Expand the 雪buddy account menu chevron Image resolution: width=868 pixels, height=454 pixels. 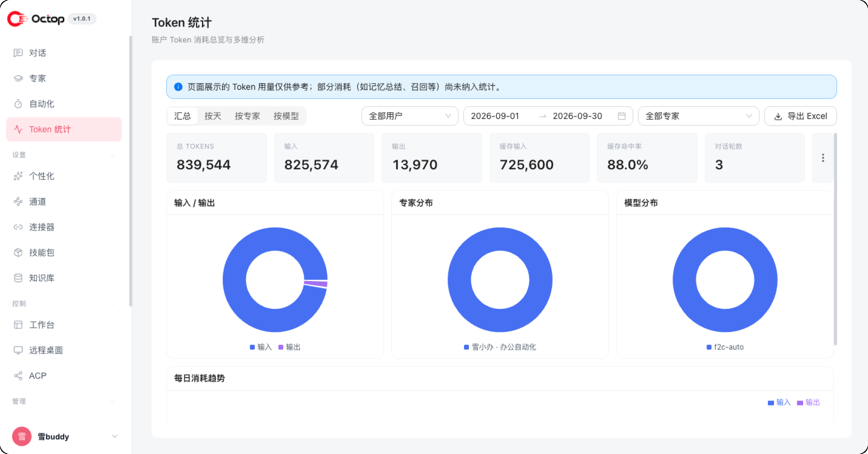tap(115, 436)
